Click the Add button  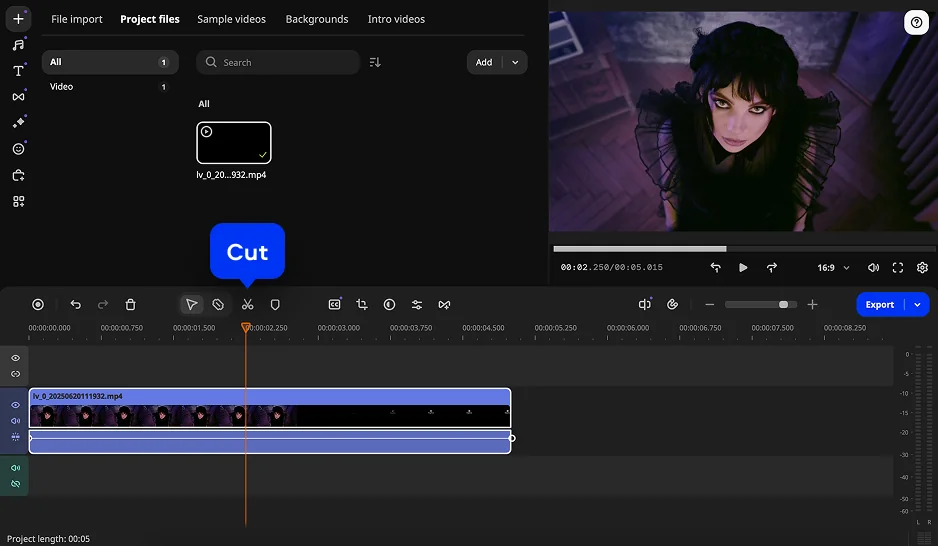484,62
